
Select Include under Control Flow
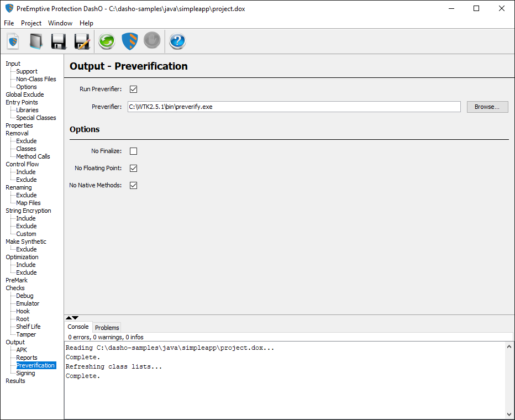click(x=26, y=172)
